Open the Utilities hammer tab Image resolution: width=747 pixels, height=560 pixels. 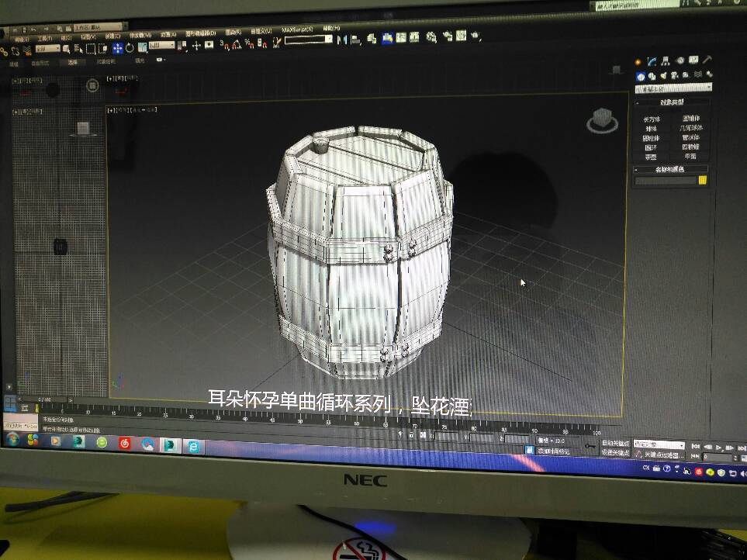click(707, 60)
